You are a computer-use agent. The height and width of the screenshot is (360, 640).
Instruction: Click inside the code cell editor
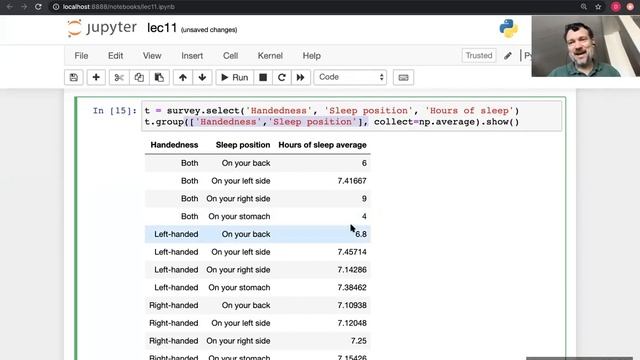(x=352, y=116)
